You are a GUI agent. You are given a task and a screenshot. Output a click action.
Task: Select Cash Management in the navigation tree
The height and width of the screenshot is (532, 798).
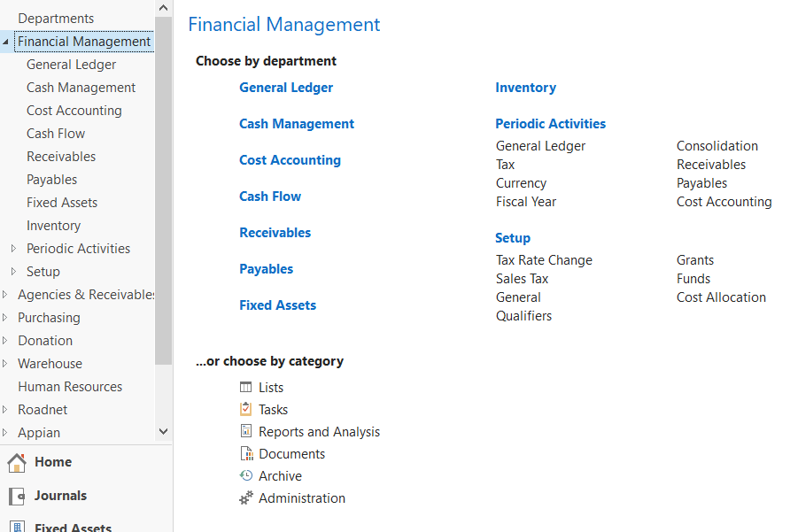click(x=81, y=88)
